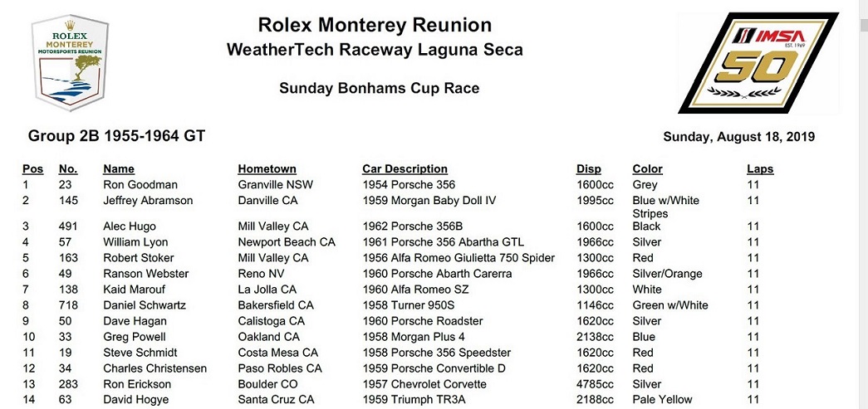
Task: Click the vertical scrollbar on the right edge
Action: [x=862, y=207]
